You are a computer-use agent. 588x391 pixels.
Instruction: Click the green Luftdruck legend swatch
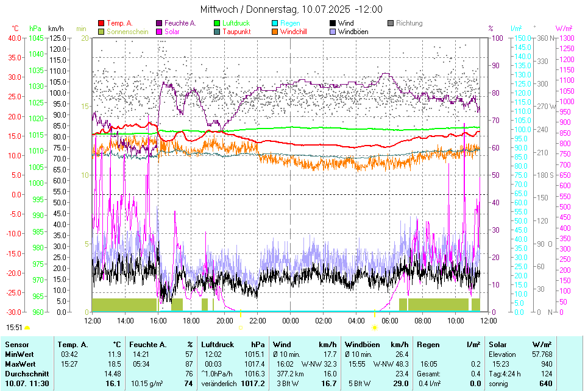[217, 23]
